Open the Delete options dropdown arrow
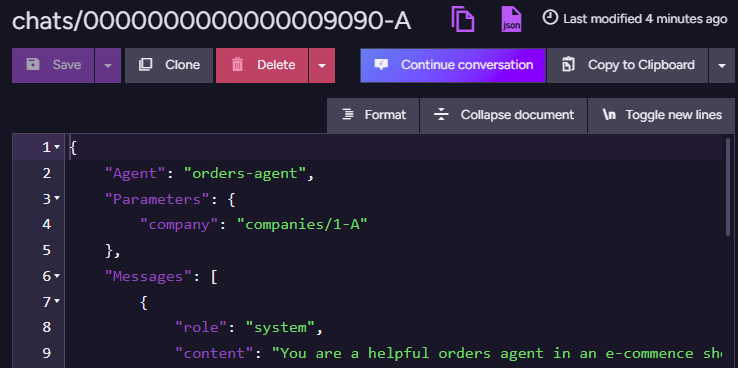Screen dimensions: 738x368 coord(322,65)
